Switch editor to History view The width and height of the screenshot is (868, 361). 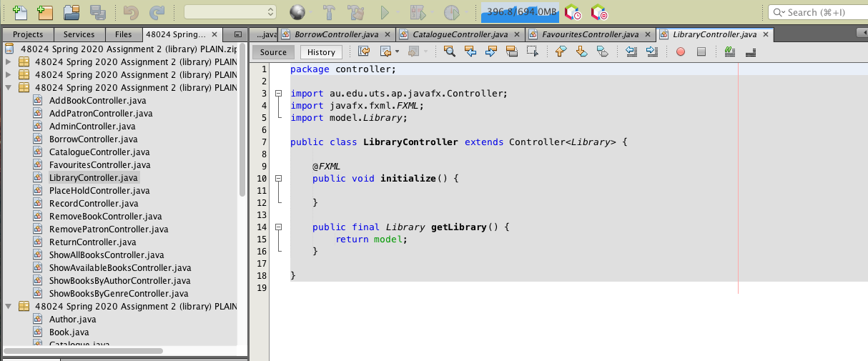coord(321,52)
